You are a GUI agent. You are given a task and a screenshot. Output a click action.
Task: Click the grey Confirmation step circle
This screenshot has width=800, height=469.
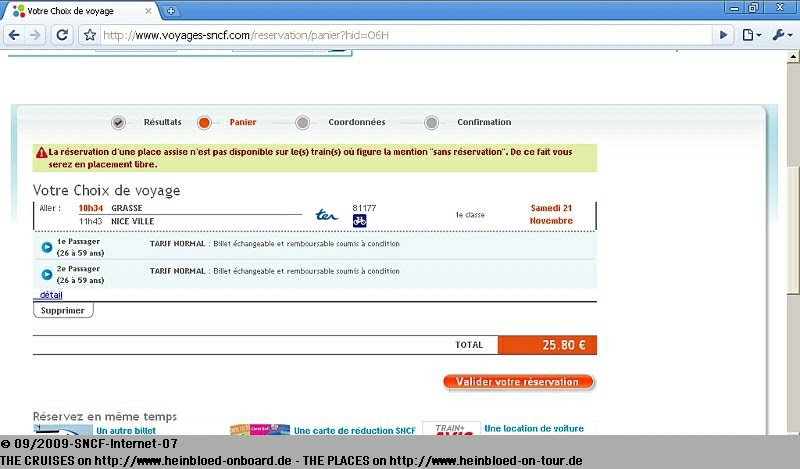click(x=432, y=122)
